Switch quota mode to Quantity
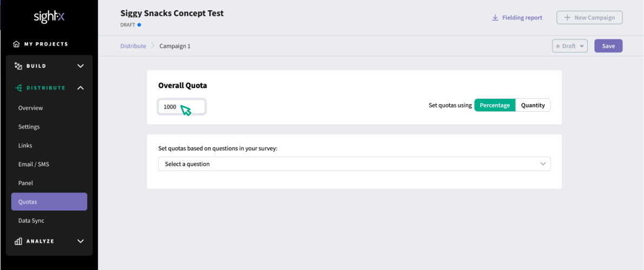The height and width of the screenshot is (270, 644). pyautogui.click(x=533, y=105)
